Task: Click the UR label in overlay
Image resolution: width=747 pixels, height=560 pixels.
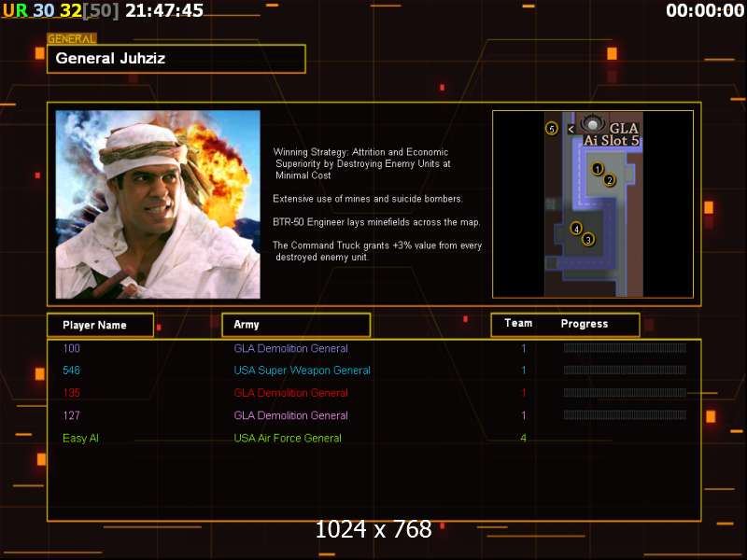Action: click(15, 10)
